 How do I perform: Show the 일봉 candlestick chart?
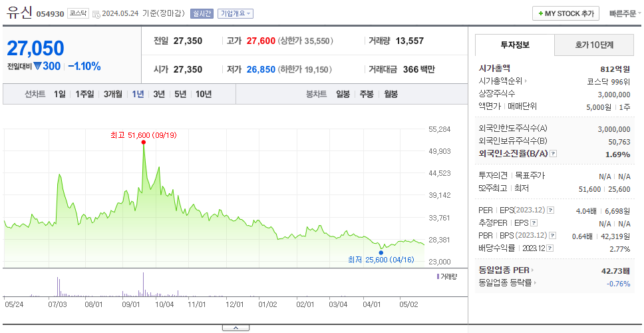(x=343, y=94)
